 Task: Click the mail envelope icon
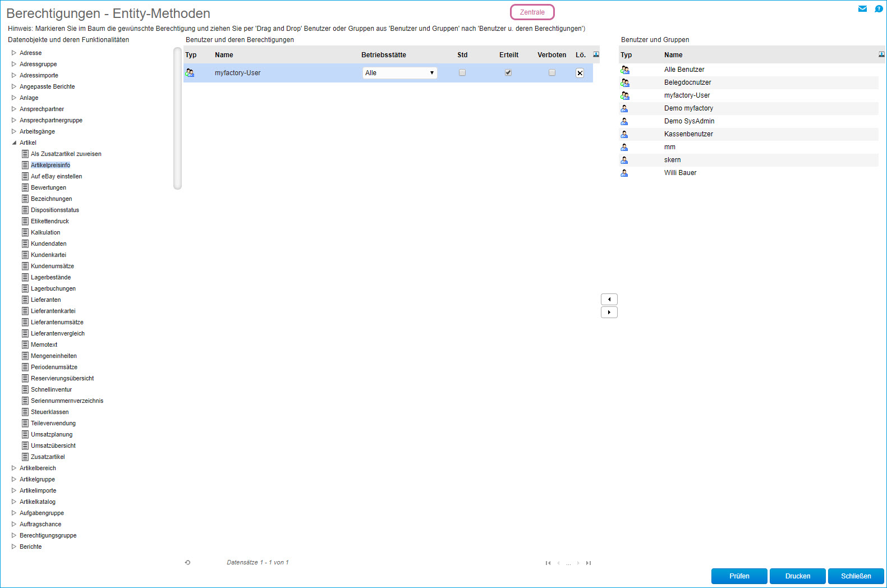(862, 8)
